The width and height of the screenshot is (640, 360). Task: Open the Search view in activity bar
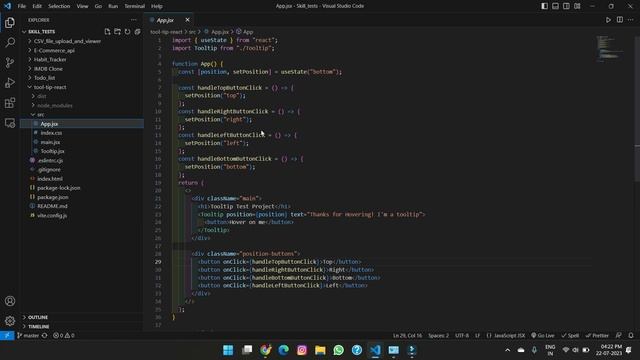pos(10,42)
